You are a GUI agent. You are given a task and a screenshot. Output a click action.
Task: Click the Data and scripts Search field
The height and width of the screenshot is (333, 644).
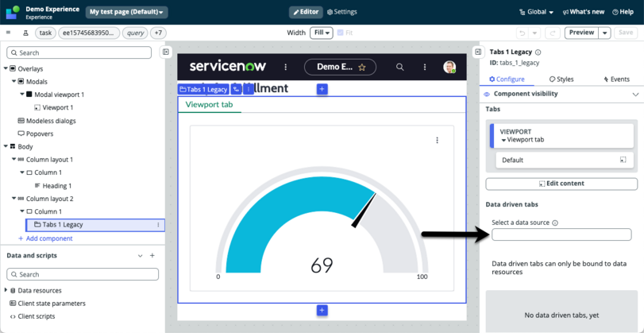83,274
